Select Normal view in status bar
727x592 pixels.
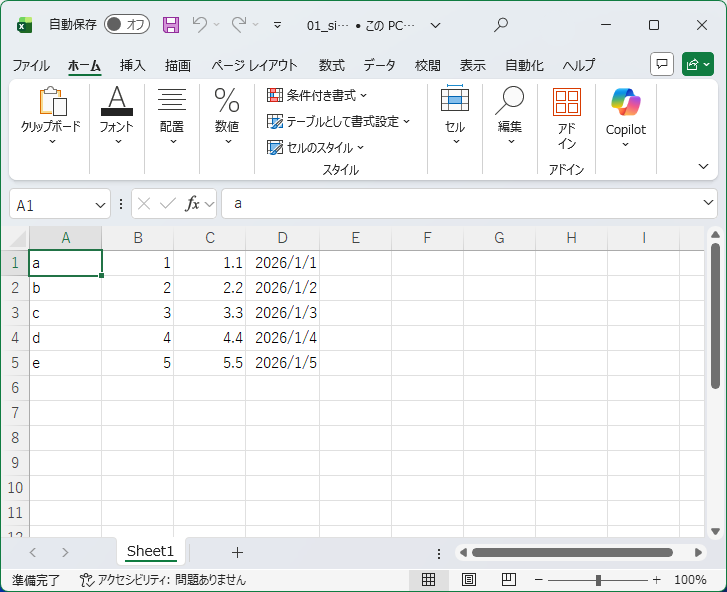[428, 580]
